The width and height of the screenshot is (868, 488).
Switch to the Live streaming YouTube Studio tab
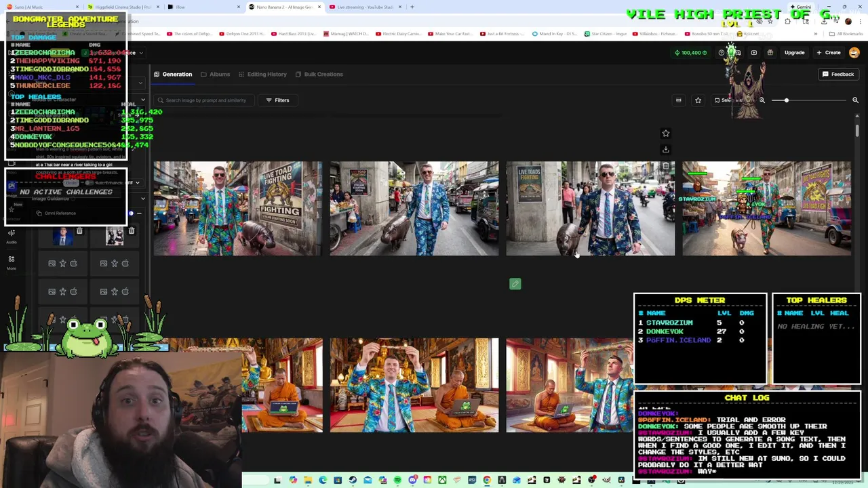point(366,7)
